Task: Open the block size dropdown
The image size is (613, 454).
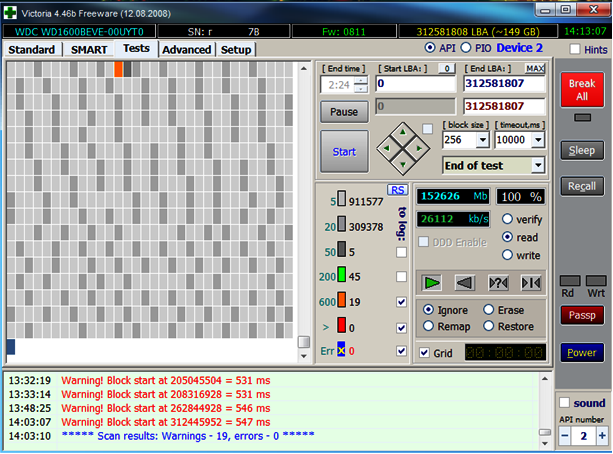Action: (x=482, y=141)
